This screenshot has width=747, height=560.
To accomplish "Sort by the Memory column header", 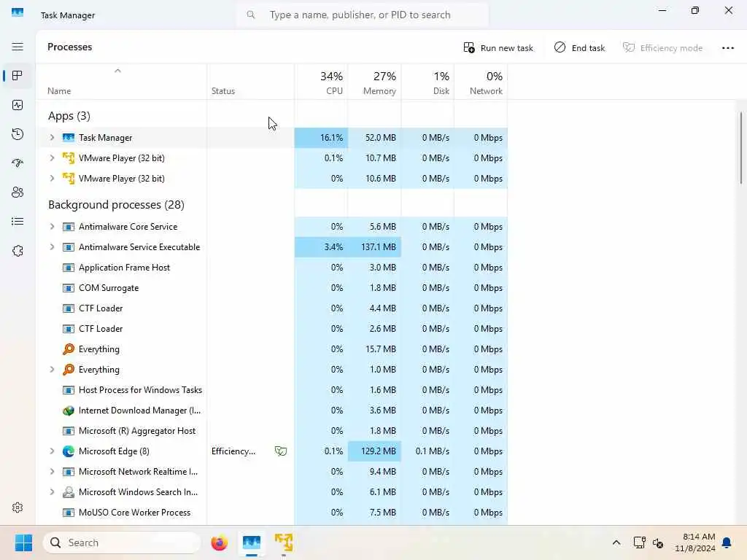I will click(374, 83).
